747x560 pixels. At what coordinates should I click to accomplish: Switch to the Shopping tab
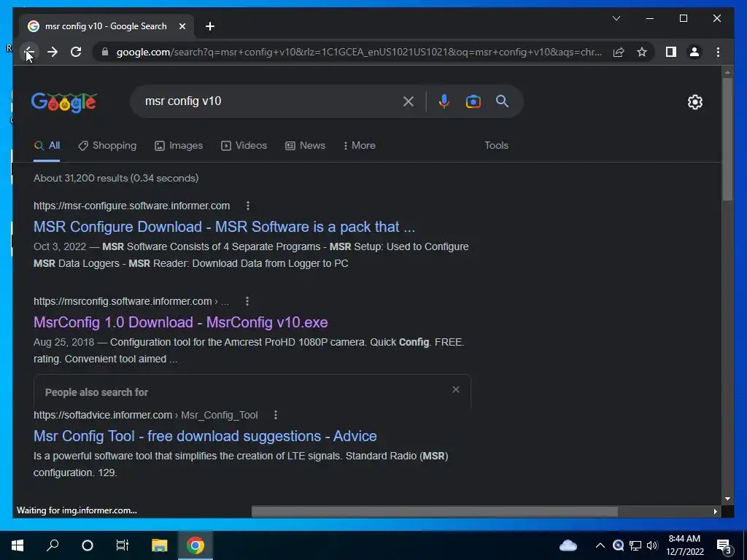(x=107, y=145)
